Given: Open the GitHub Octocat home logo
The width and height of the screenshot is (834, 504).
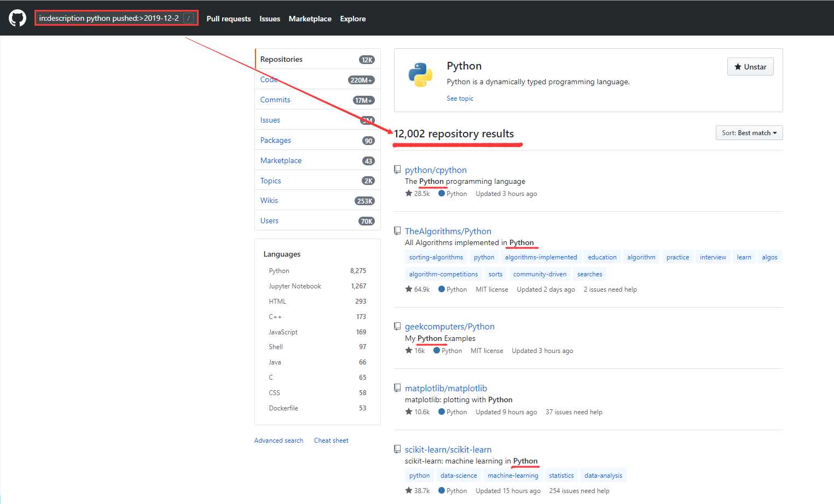Looking at the screenshot, I should pyautogui.click(x=18, y=18).
